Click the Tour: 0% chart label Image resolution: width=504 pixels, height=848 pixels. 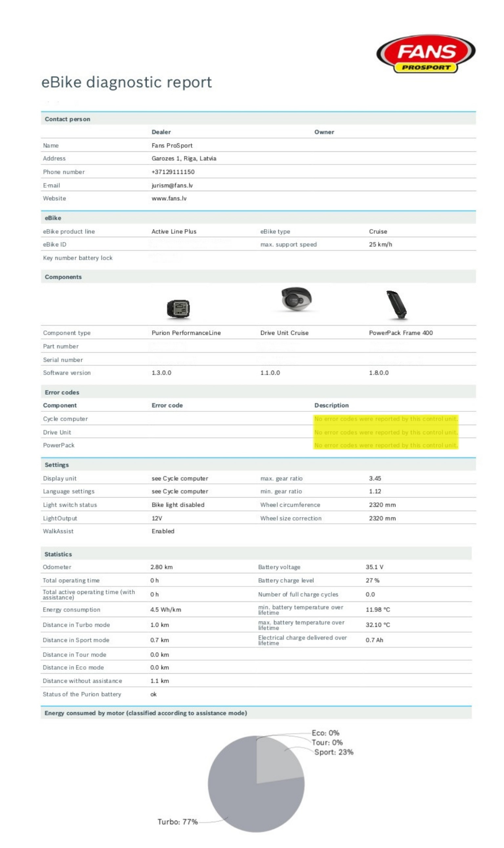click(327, 743)
